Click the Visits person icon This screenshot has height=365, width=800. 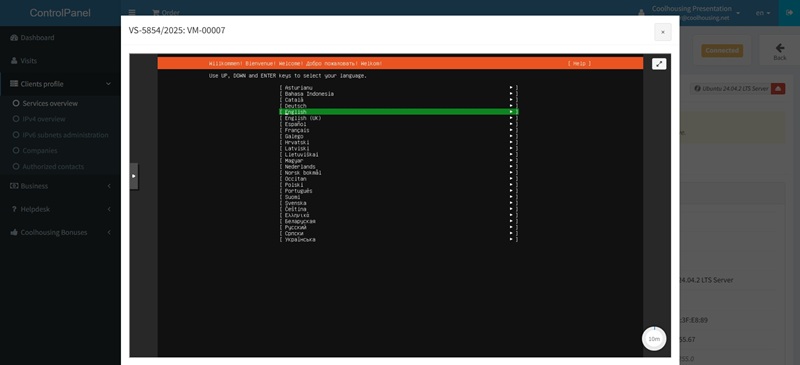(14, 61)
